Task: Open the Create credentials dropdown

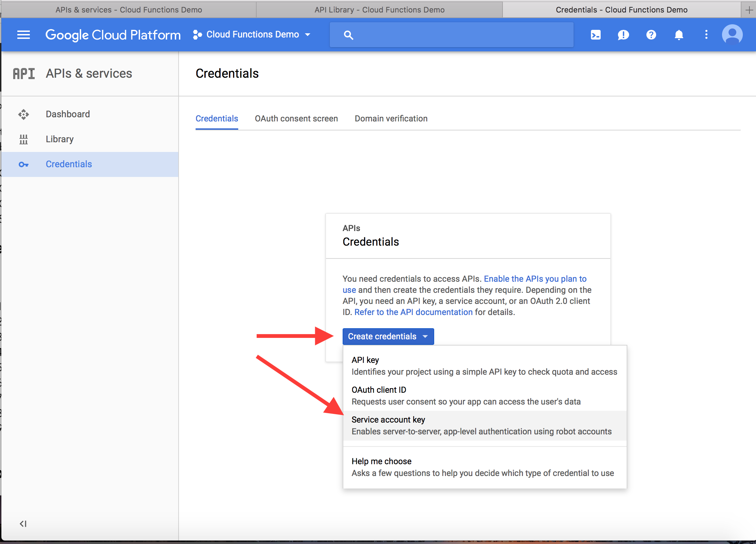Action: [x=388, y=336]
